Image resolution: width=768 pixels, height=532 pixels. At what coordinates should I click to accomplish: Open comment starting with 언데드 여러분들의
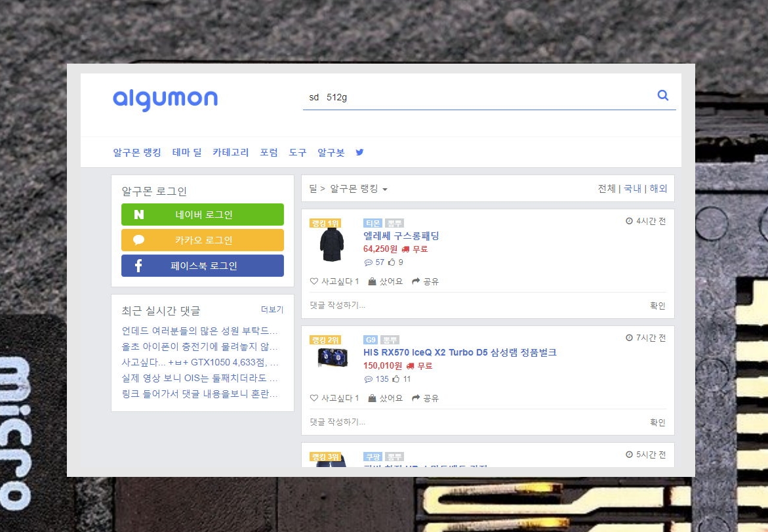200,331
